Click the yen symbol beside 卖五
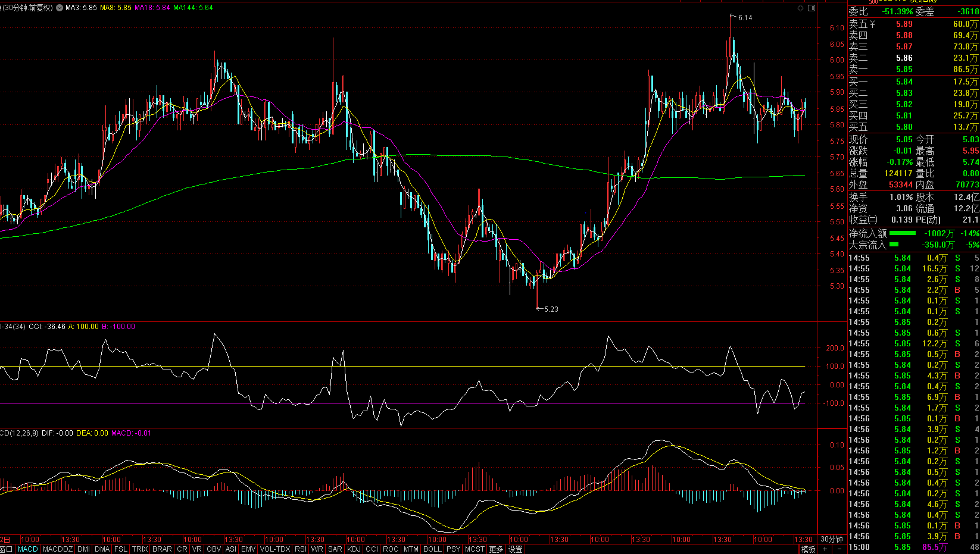The image size is (980, 554). pyautogui.click(x=872, y=24)
